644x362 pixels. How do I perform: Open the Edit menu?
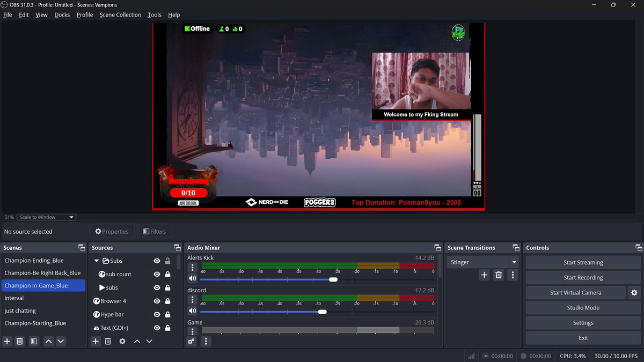tap(24, 14)
